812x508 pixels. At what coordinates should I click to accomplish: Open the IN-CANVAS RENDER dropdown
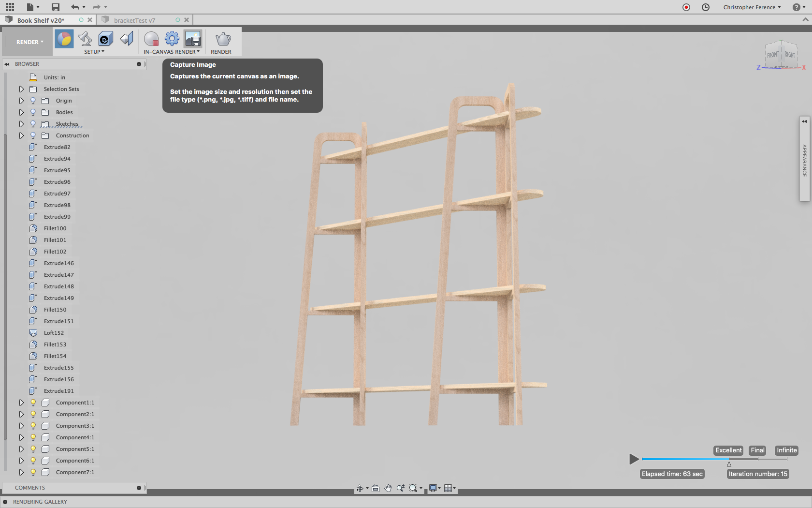[172, 52]
